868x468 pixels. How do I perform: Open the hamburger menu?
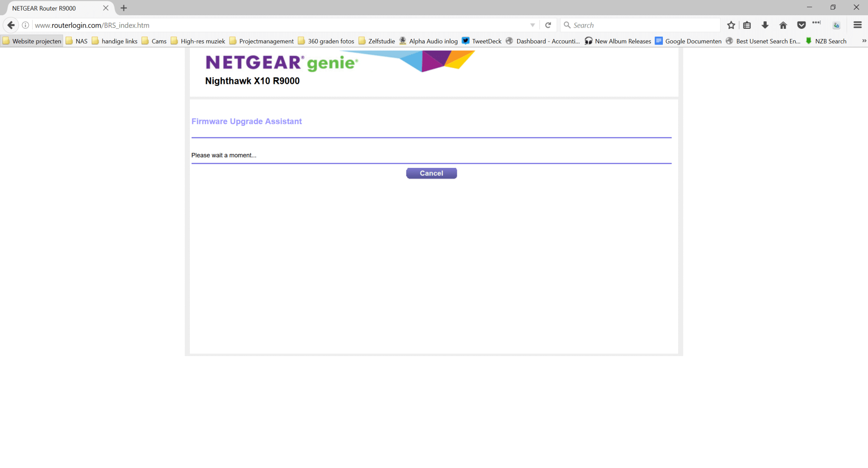click(857, 25)
